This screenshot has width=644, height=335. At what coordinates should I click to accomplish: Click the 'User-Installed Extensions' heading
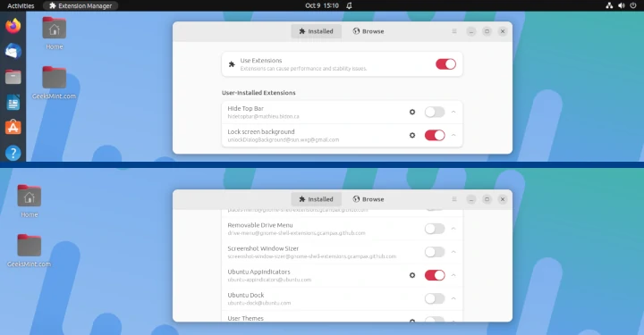coord(258,93)
